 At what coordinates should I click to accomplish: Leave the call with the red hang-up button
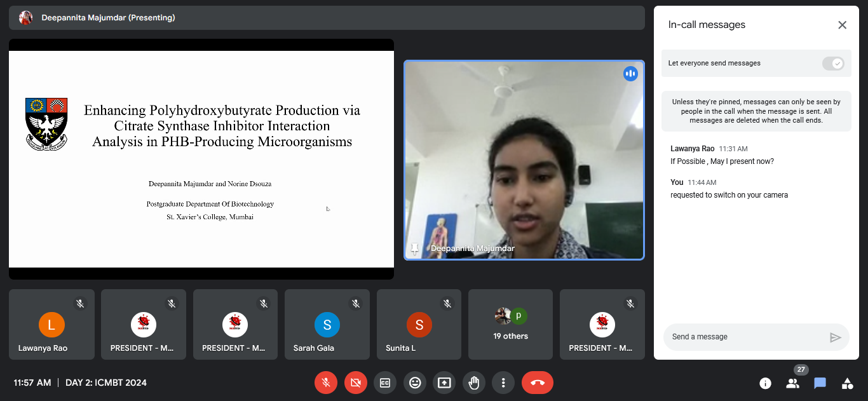click(x=537, y=383)
